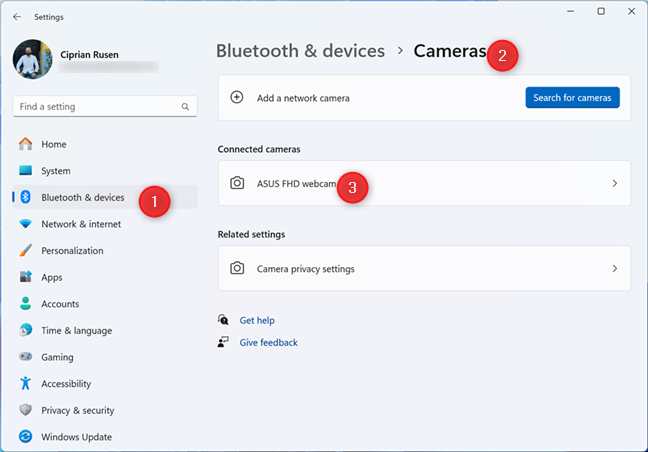Click the Give feedback link
The width and height of the screenshot is (648, 452).
[x=269, y=343]
